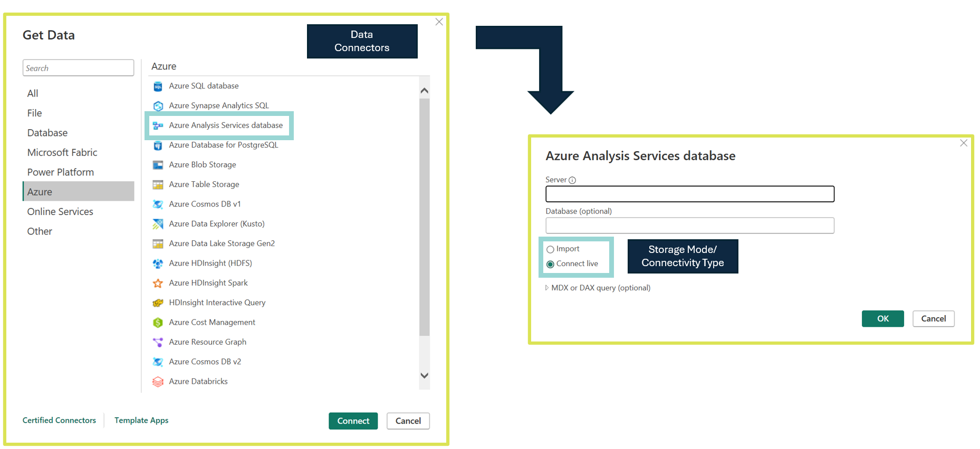Select the Azure Data Lake Storage Gen2 icon
This screenshot has height=449, width=980.
(x=158, y=243)
